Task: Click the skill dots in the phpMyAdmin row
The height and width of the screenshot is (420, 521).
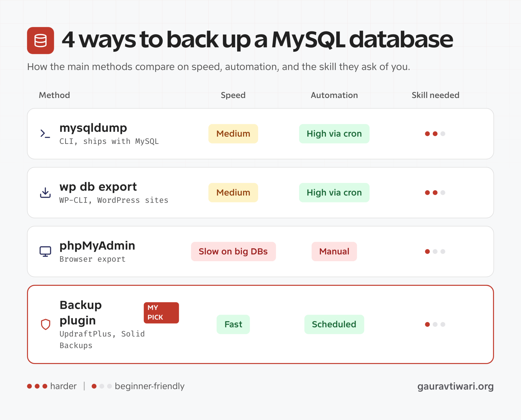Action: pyautogui.click(x=435, y=251)
